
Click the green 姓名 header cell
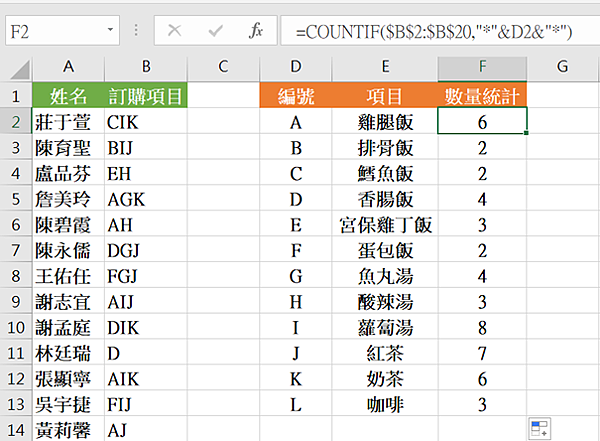(x=68, y=96)
